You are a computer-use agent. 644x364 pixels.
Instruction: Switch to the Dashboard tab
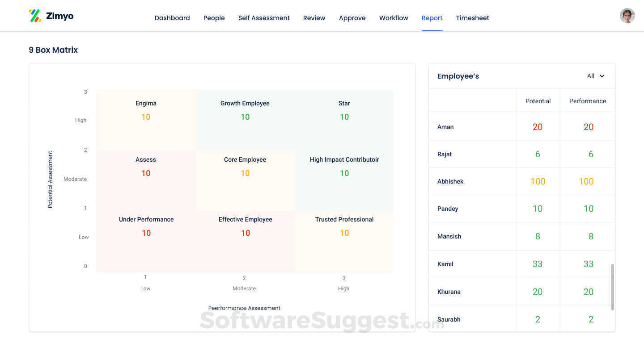click(x=172, y=18)
